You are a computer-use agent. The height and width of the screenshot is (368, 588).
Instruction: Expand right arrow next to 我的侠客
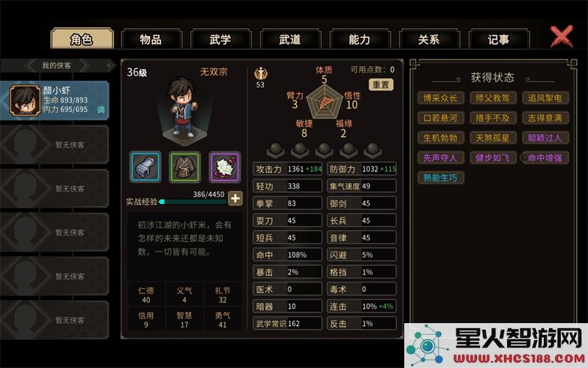[x=109, y=66]
